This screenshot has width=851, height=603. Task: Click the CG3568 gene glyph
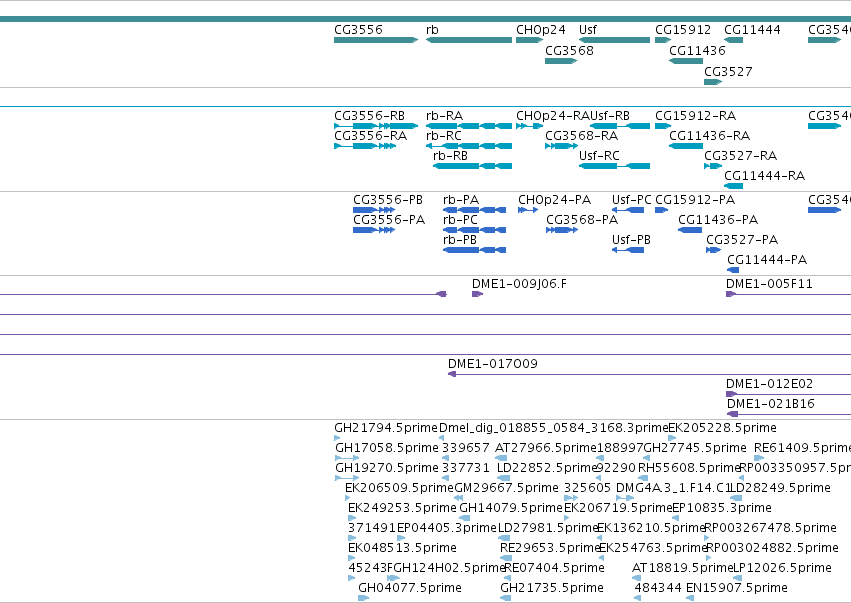pyautogui.click(x=561, y=61)
